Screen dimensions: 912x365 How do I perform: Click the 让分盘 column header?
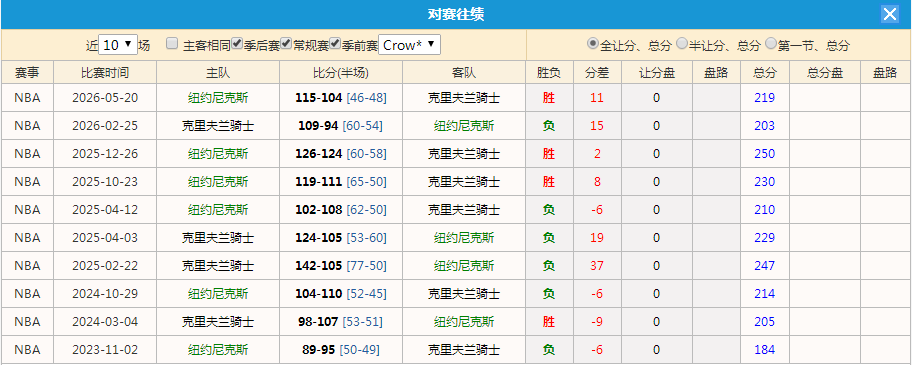tap(657, 73)
